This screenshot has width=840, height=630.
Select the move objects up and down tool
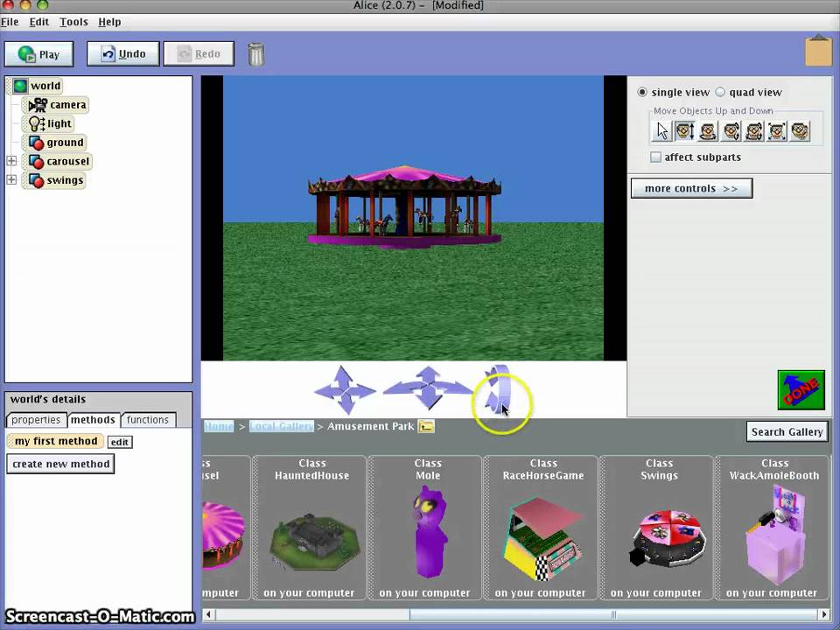point(684,131)
